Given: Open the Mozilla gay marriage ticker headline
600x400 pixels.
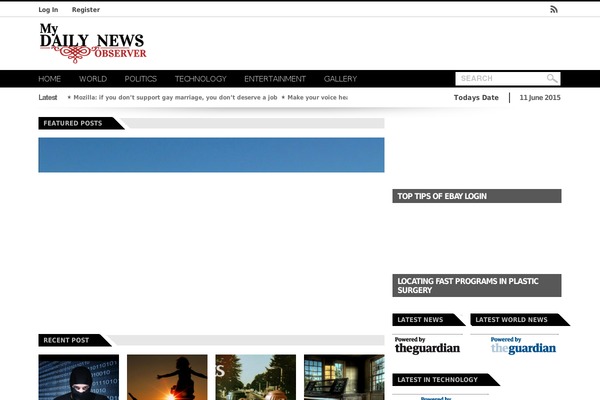Looking at the screenshot, I should click(x=175, y=98).
